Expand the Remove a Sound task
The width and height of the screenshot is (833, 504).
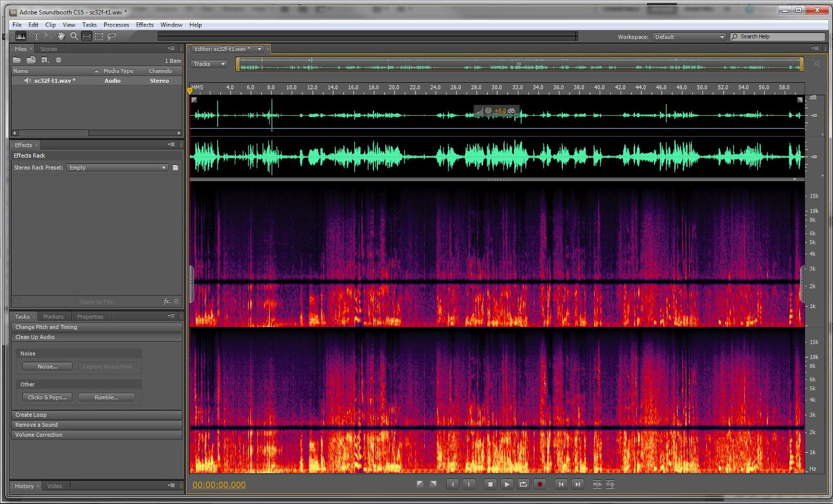97,425
